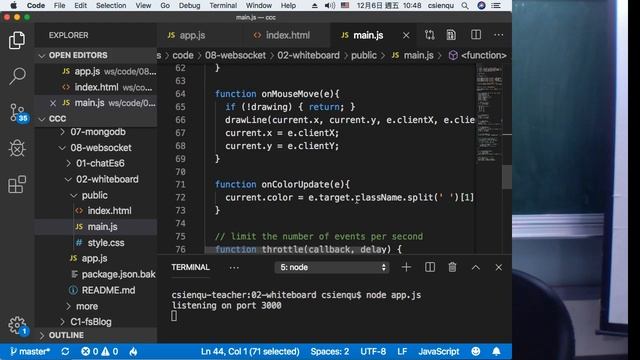
Task: Kill terminal with trash icon
Action: pyautogui.click(x=452, y=267)
